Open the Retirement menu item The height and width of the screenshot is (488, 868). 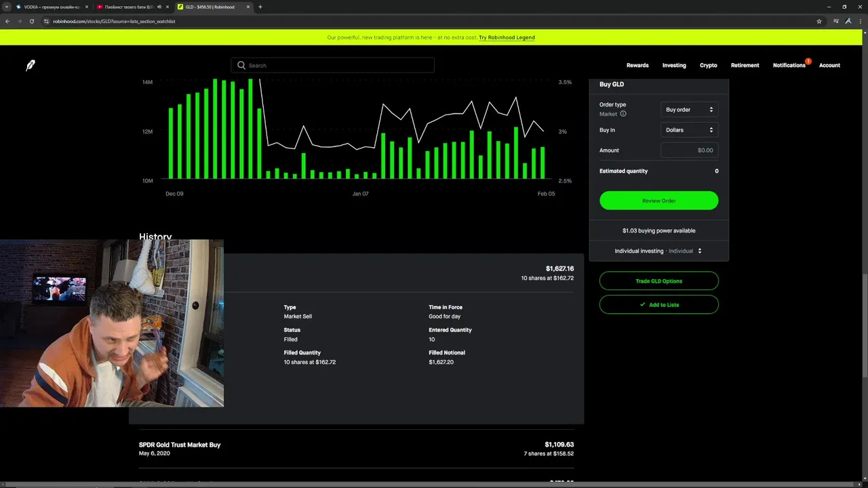[745, 65]
